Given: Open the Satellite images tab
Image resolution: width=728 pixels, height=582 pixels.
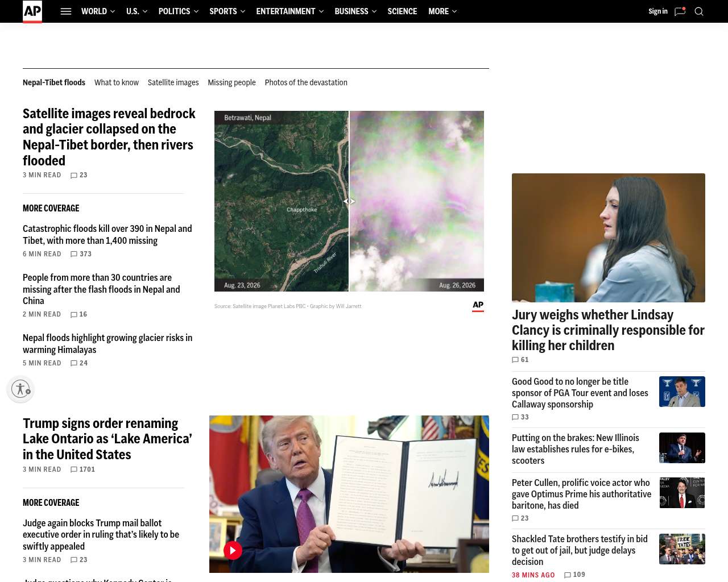Looking at the screenshot, I should click(173, 82).
